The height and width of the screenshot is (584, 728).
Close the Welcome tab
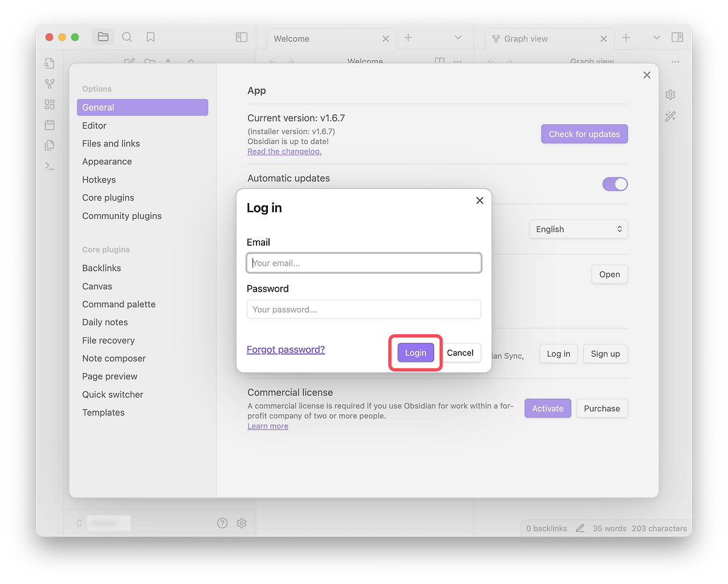pyautogui.click(x=386, y=39)
